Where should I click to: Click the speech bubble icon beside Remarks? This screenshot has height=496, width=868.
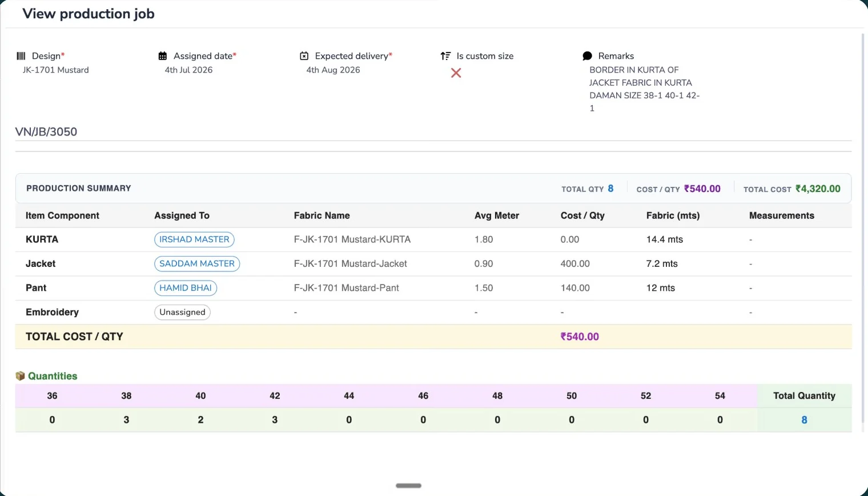click(x=587, y=56)
